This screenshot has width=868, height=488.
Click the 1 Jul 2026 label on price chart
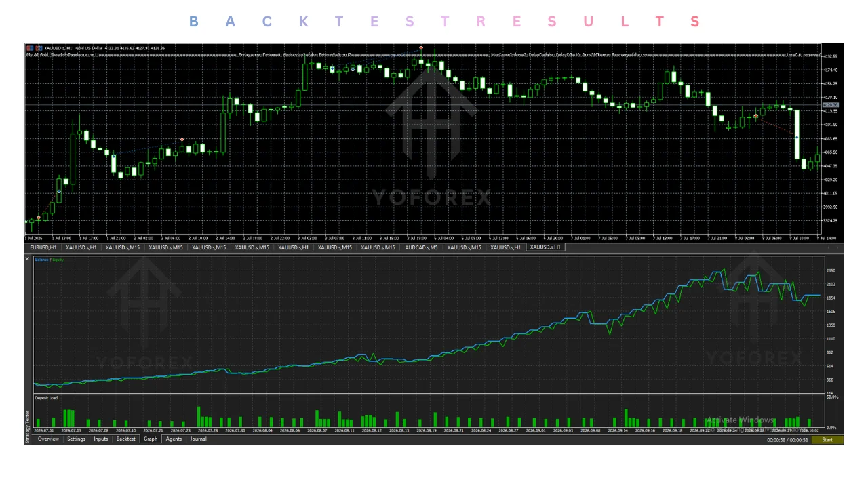pos(33,239)
